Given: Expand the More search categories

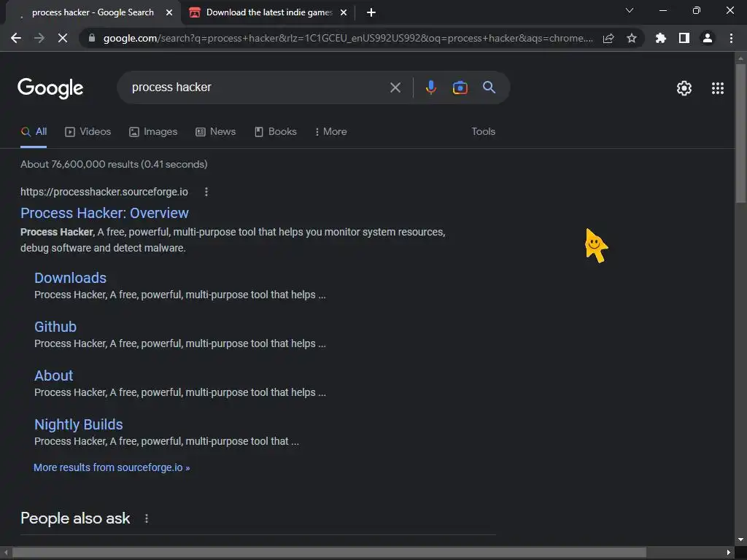Looking at the screenshot, I should [x=330, y=132].
